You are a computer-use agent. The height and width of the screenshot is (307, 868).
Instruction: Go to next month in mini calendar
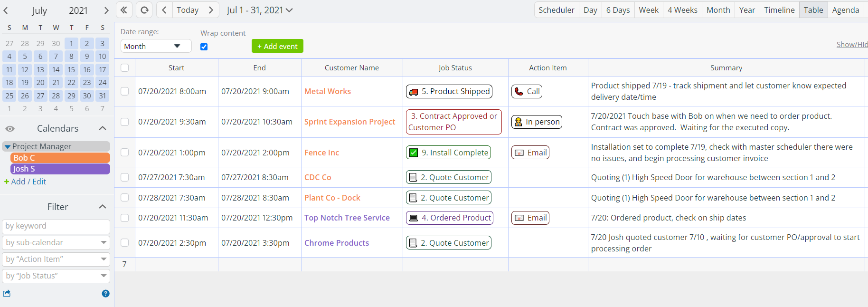pos(106,10)
